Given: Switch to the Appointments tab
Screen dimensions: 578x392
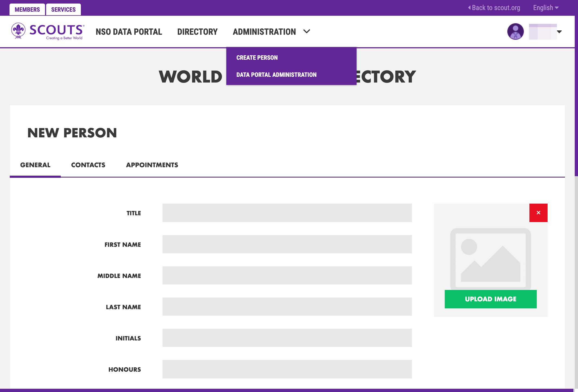Looking at the screenshot, I should [152, 165].
